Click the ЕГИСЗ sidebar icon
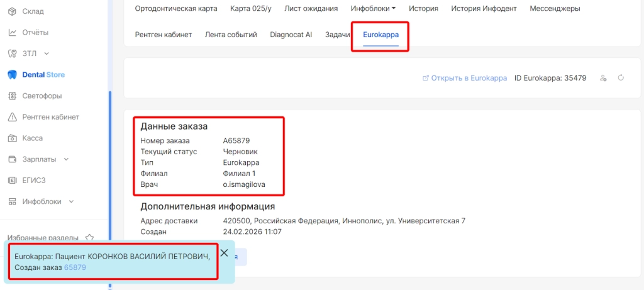This screenshot has height=290, width=644. [12, 181]
